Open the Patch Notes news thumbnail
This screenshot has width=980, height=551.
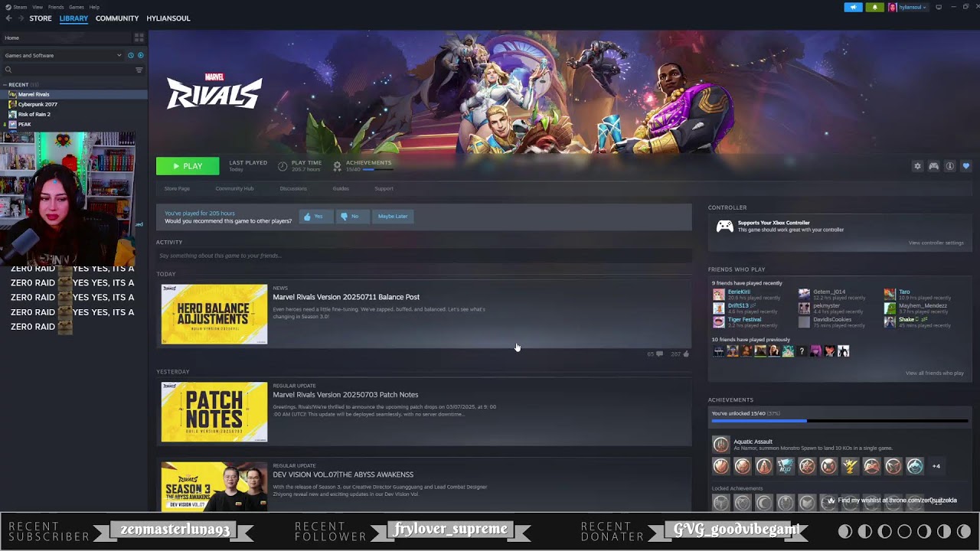pyautogui.click(x=214, y=412)
